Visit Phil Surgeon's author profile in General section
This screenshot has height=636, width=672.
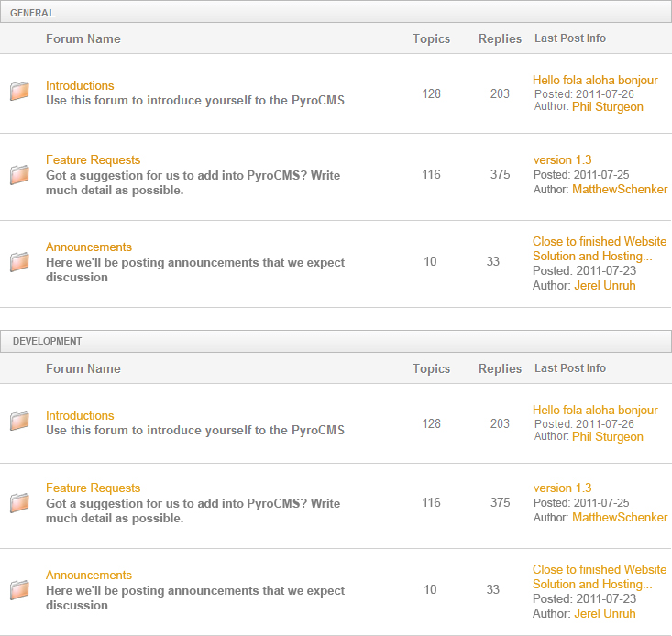pyautogui.click(x=607, y=106)
